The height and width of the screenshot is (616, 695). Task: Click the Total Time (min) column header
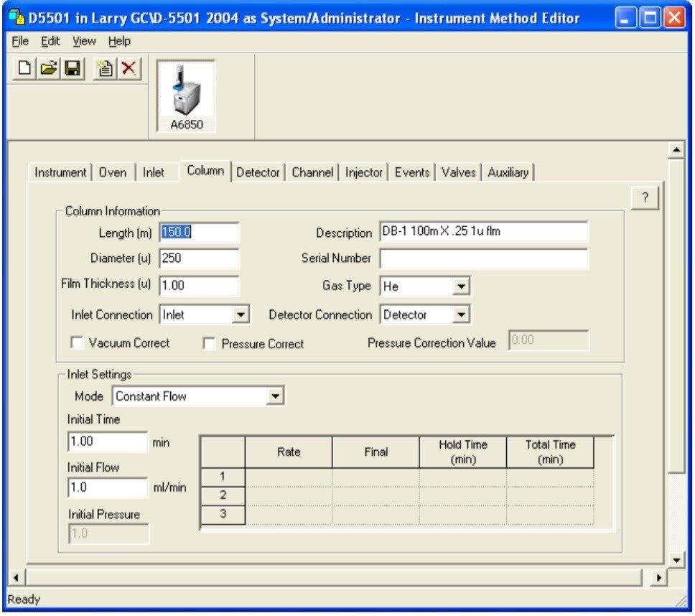coord(550,452)
